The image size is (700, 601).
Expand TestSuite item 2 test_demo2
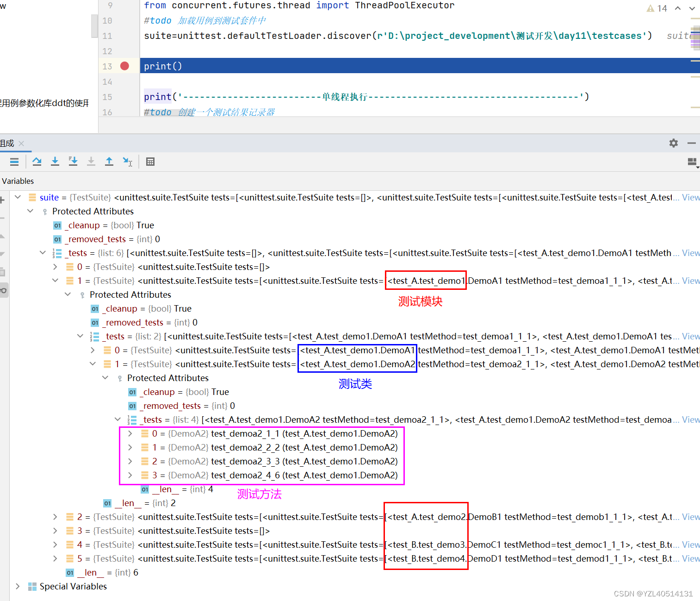[55, 517]
